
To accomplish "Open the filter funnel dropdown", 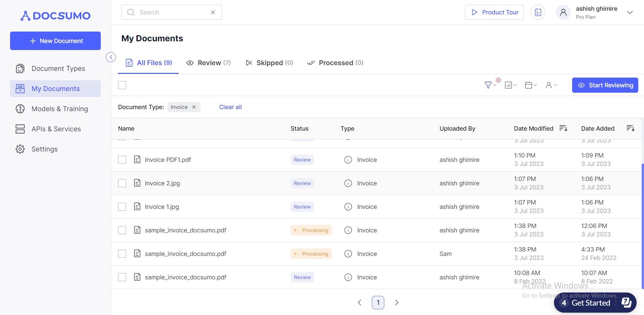I will tap(490, 85).
